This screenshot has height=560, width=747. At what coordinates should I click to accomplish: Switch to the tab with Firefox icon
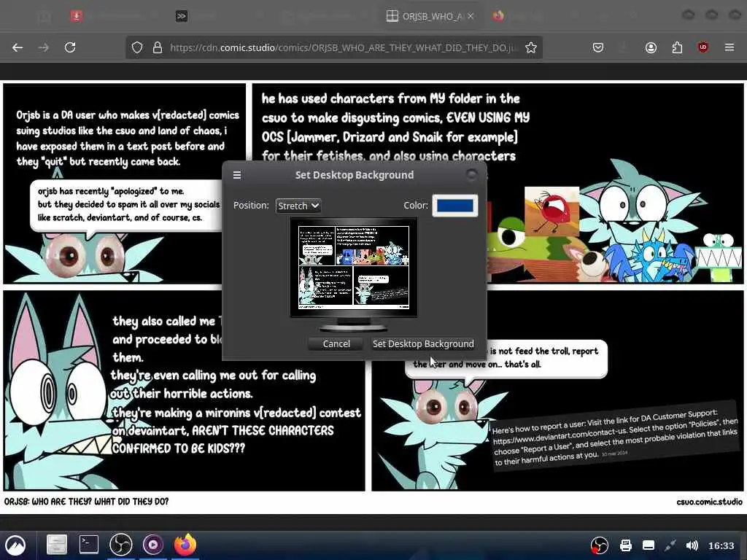coord(498,16)
